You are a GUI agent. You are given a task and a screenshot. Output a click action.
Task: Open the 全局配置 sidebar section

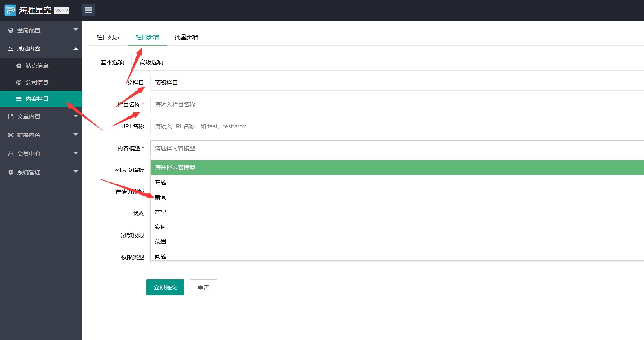41,30
